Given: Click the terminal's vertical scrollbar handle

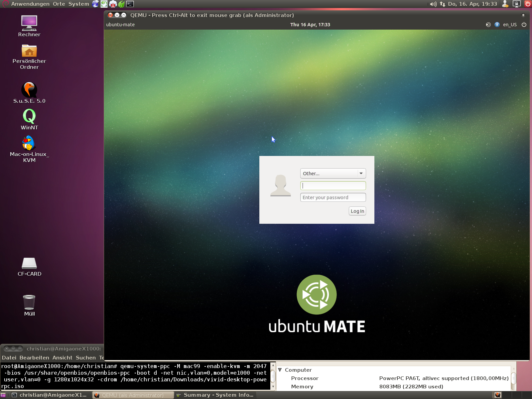Looking at the screenshot, I should click(273, 376).
